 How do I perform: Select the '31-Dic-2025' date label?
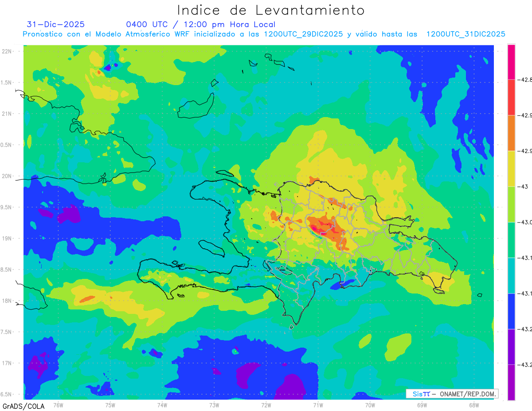pos(56,24)
